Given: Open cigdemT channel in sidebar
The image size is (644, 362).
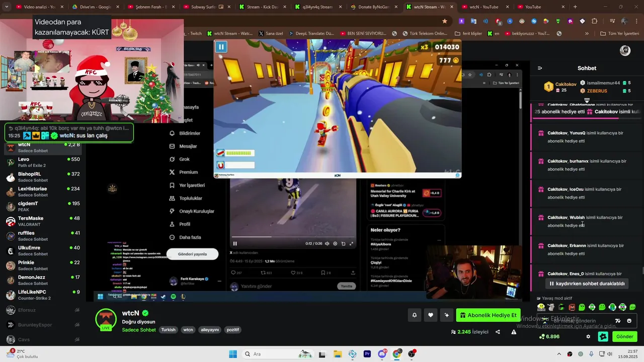Looking at the screenshot, I should tap(43, 206).
